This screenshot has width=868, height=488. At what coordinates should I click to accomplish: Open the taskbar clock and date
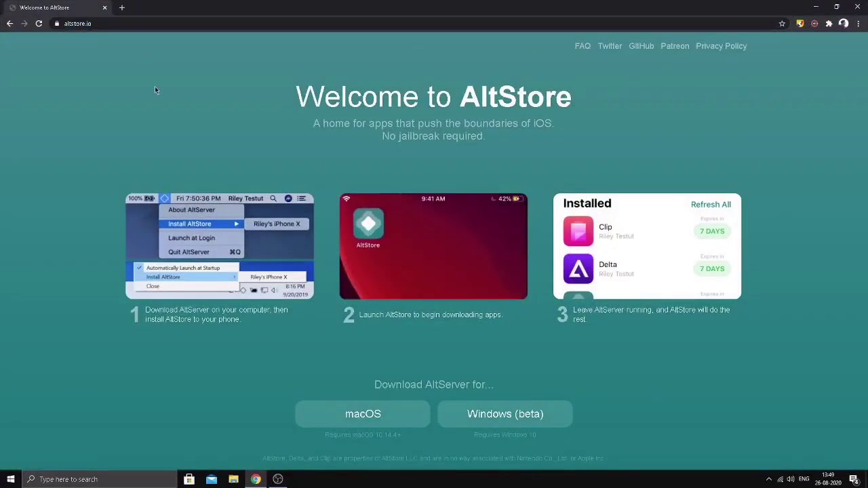[828, 479]
